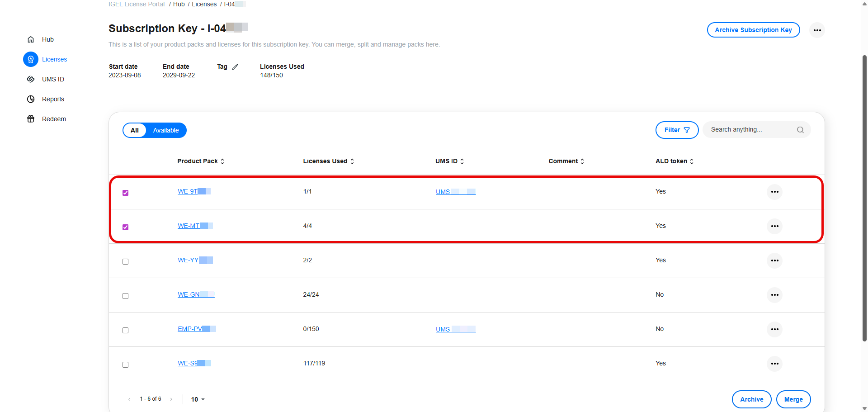Open the Hub section from the sidebar

pos(31,39)
